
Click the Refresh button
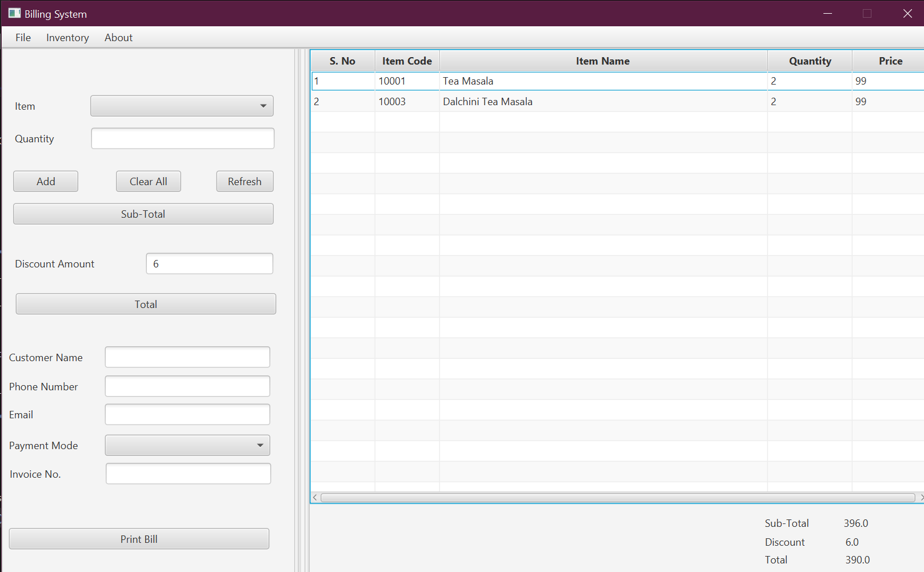point(245,181)
